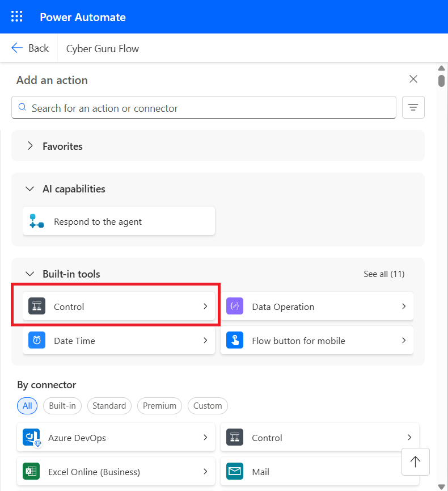Screen dimensions: 448x491
Task: Collapse the AI capabilities section
Action: [29, 189]
